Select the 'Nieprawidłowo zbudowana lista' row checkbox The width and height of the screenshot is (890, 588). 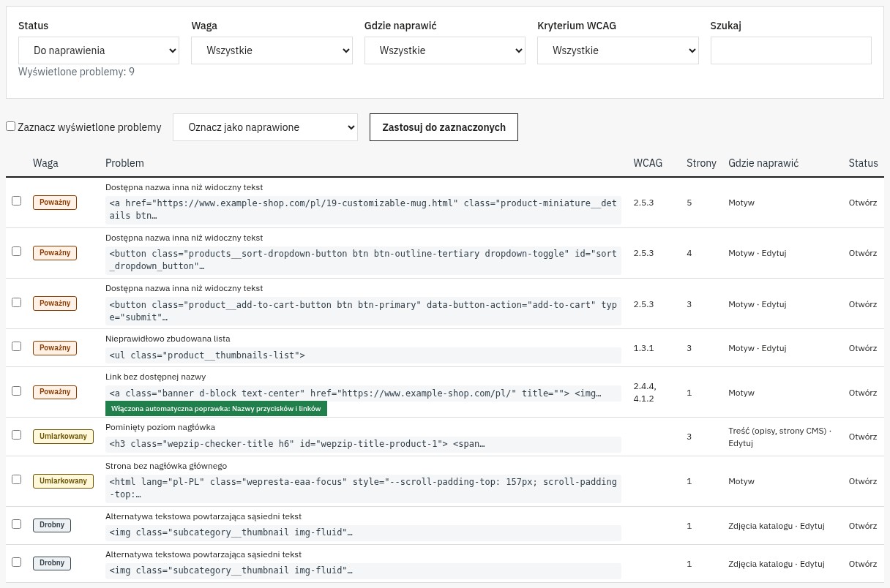pos(17,346)
